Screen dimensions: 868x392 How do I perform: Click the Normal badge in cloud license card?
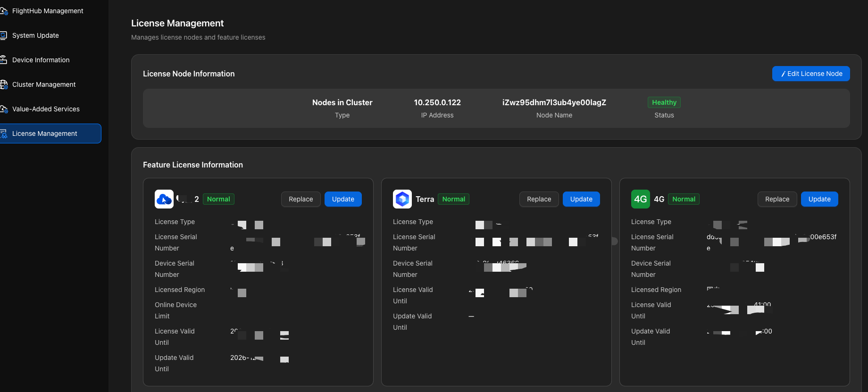click(x=218, y=199)
